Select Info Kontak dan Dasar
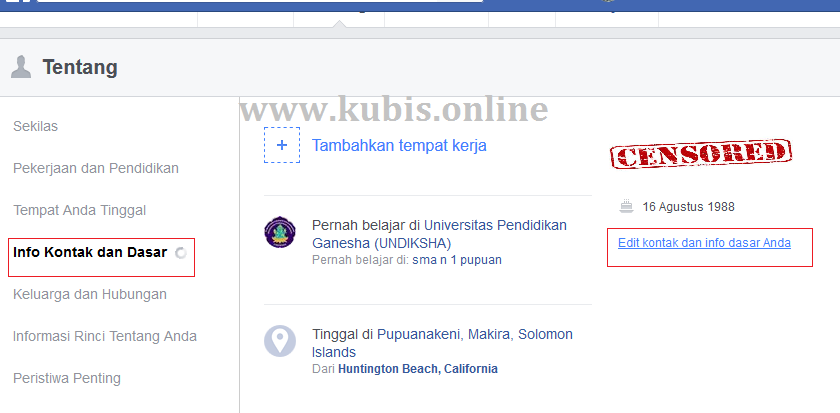 (90, 252)
